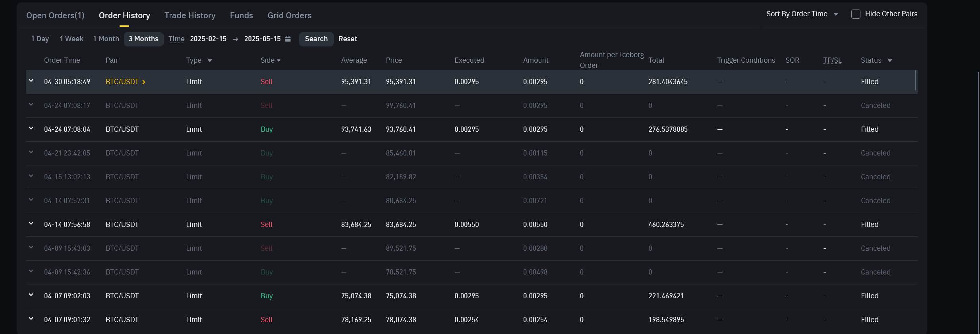Expand the 04-14 07:56:58 sell order details
This screenshot has height=334, width=980.
click(31, 224)
